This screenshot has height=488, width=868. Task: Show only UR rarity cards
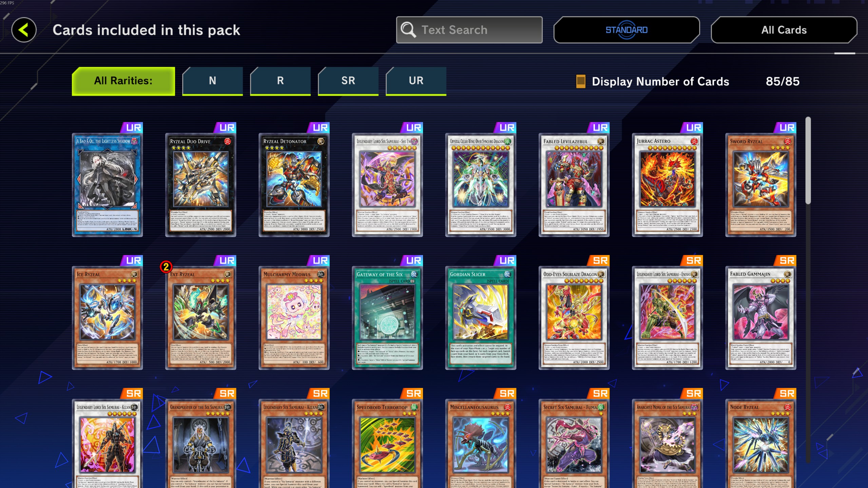[x=416, y=81]
